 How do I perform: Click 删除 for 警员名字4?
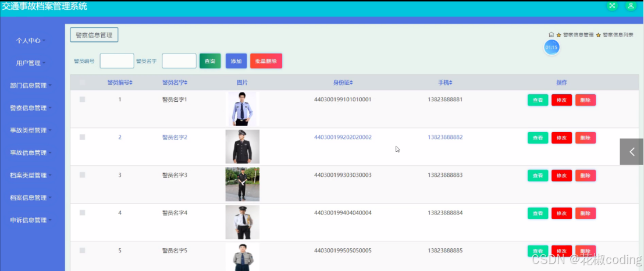585,213
